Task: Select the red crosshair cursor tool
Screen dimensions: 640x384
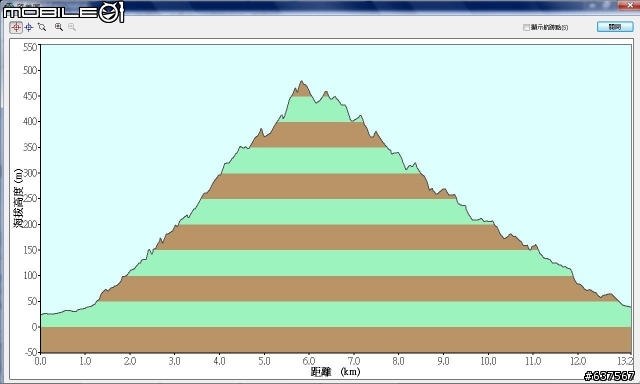Action: coord(16,27)
